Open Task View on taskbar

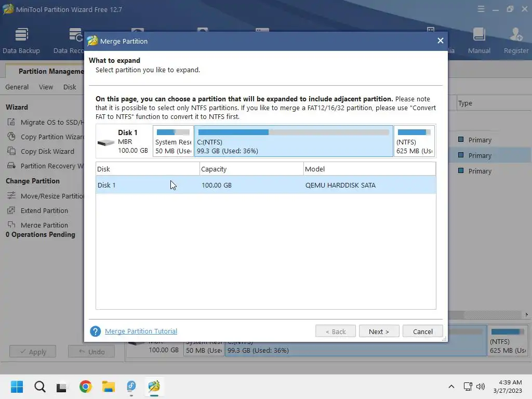click(x=61, y=387)
